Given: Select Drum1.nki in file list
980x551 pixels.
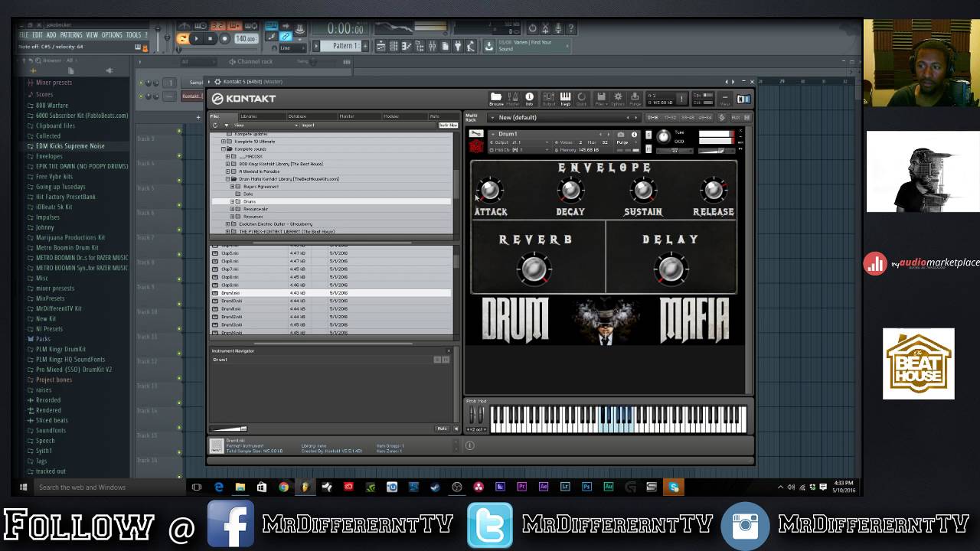Looking at the screenshot, I should (x=331, y=293).
